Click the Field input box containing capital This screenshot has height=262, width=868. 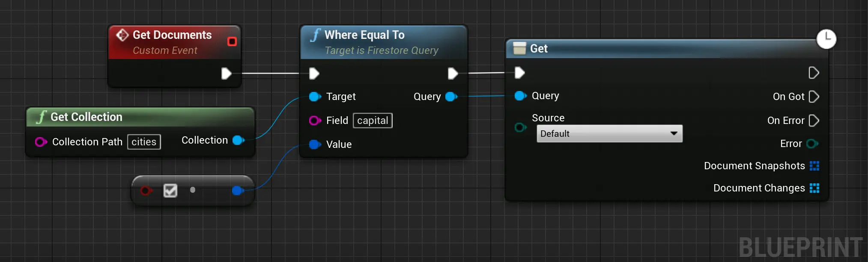(372, 121)
